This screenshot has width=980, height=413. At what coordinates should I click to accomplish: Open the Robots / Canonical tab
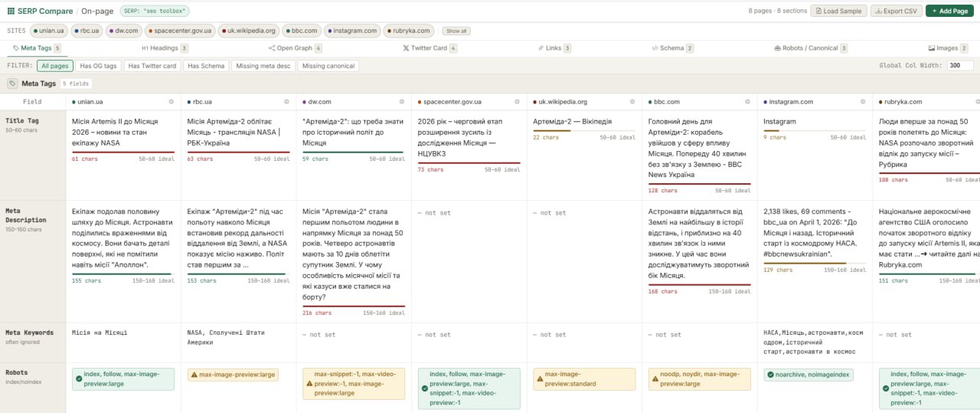[x=811, y=48]
